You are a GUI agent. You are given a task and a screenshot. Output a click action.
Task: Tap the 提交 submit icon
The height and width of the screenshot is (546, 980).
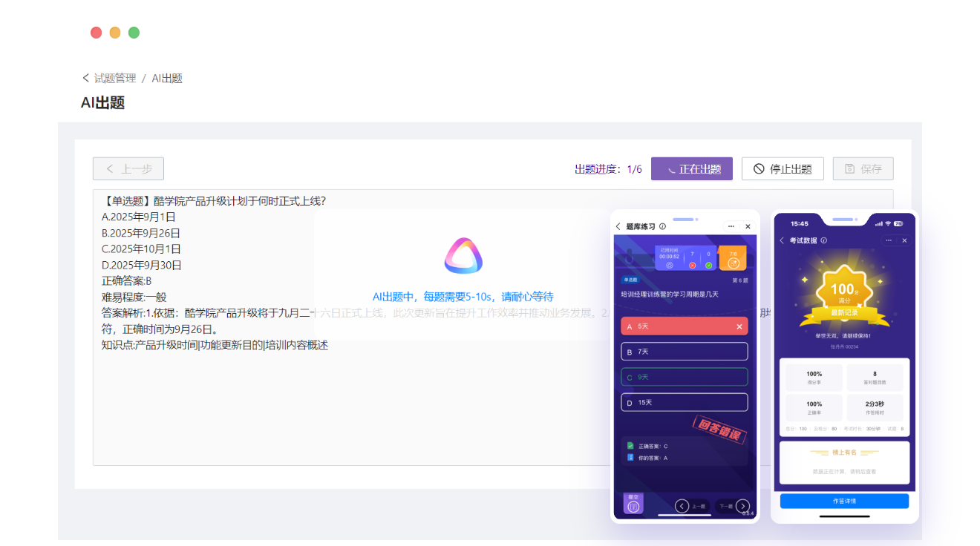pos(633,504)
